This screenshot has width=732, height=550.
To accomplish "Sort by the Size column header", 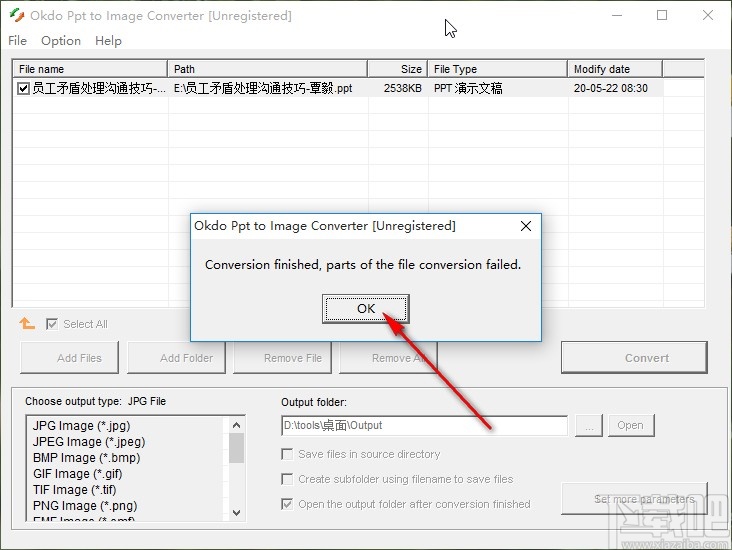I will pos(398,69).
